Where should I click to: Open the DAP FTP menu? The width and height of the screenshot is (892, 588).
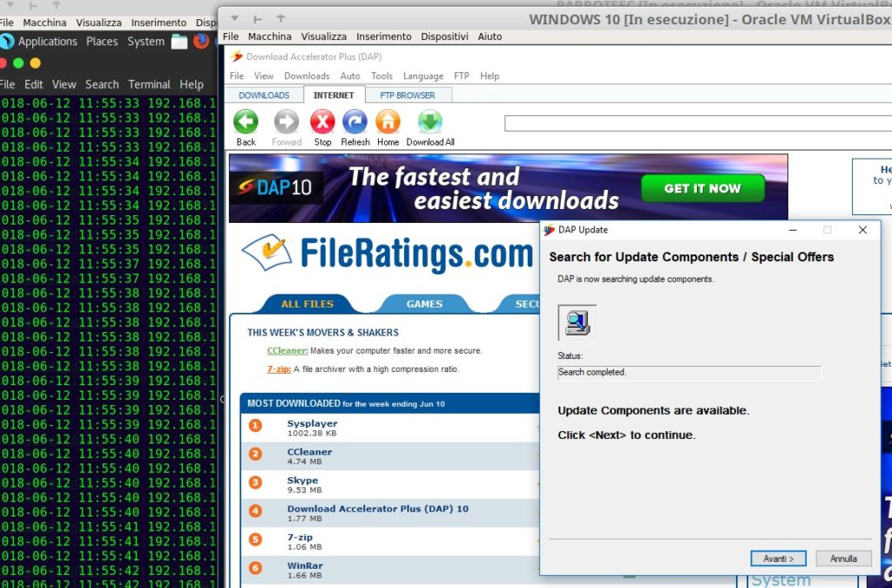pos(462,76)
